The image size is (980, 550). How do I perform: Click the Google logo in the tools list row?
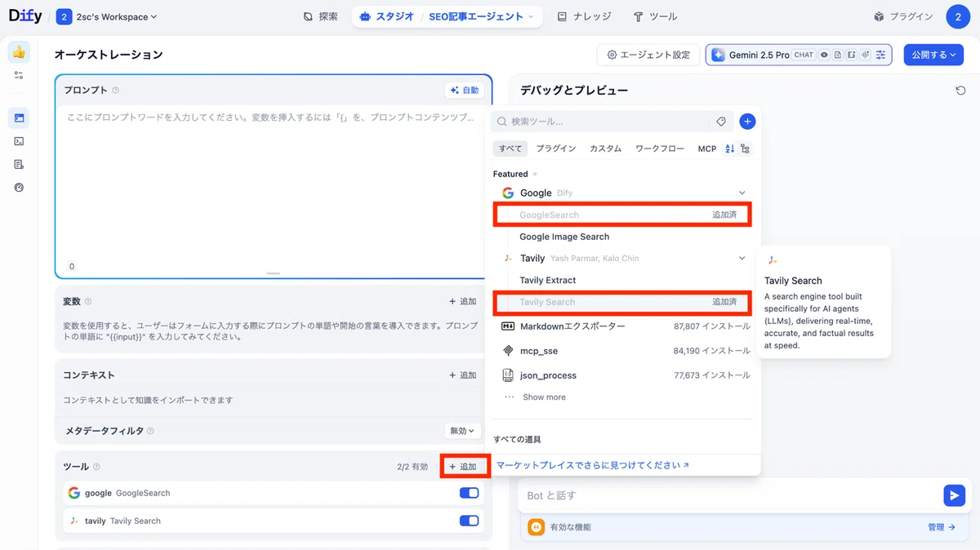pyautogui.click(x=74, y=493)
